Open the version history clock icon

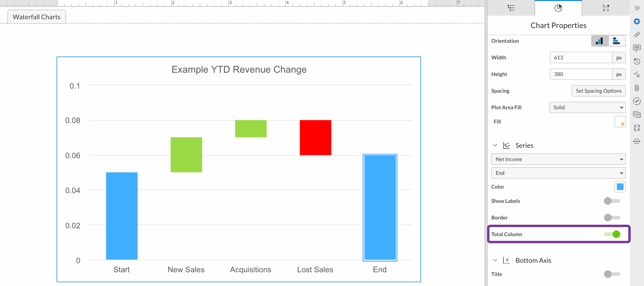point(637,61)
